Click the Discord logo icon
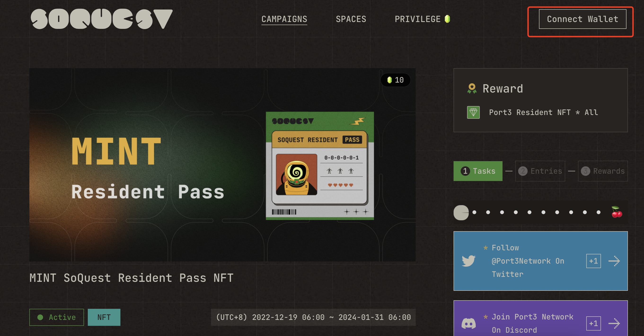 tap(468, 323)
